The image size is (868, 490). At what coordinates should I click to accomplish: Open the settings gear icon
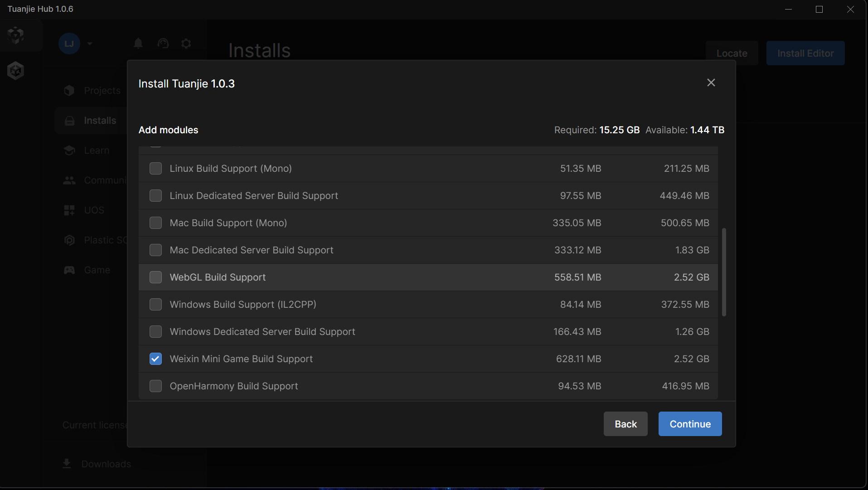pos(186,44)
